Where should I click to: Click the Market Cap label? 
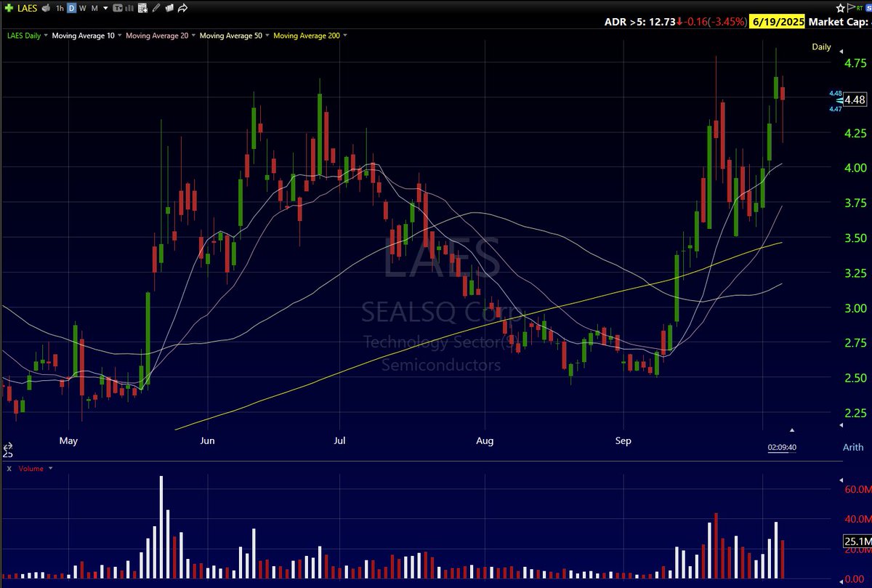(838, 22)
